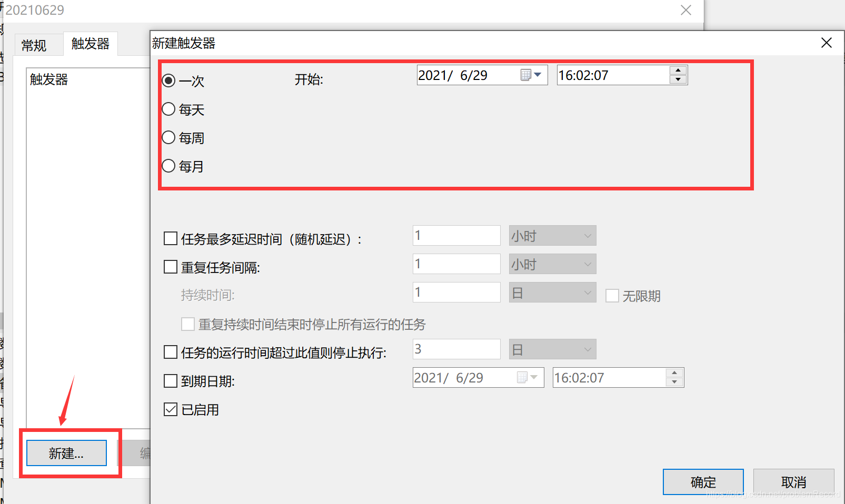Screen dimensions: 845x504
Task: Increment the start time with the up spinner
Action: click(678, 70)
